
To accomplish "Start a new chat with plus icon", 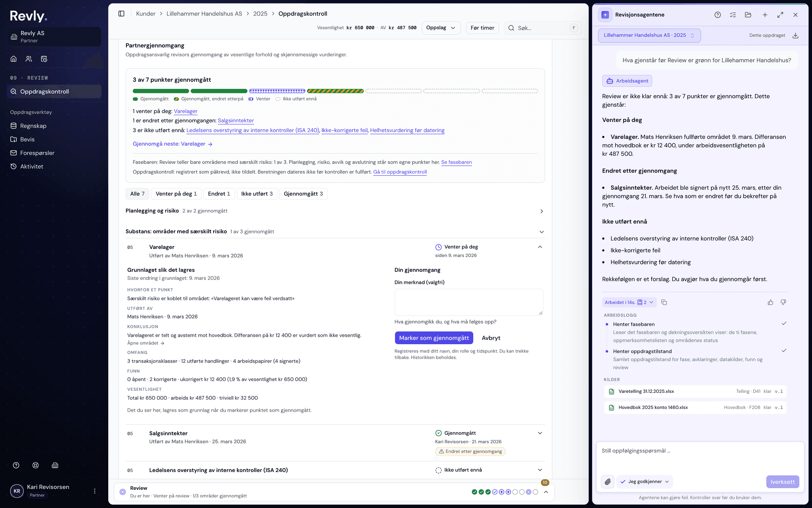I will (x=765, y=15).
